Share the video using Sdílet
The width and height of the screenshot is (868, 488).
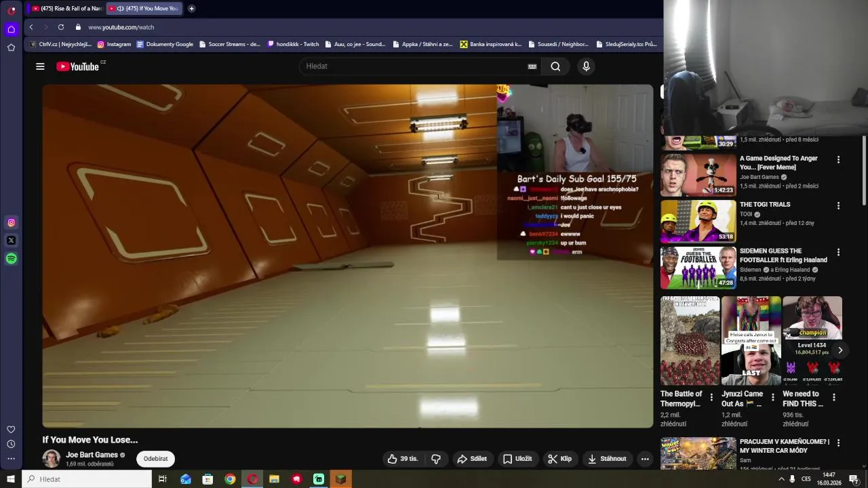tap(472, 459)
